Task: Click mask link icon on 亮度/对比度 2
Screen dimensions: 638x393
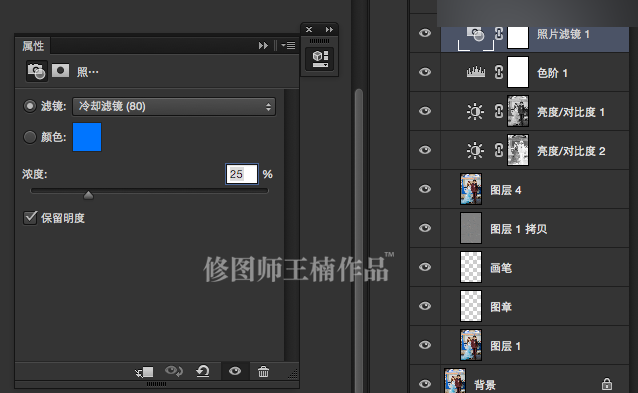Action: [x=499, y=150]
